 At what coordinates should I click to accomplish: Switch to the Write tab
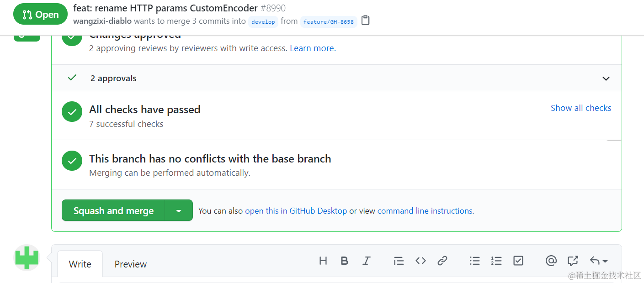point(80,264)
